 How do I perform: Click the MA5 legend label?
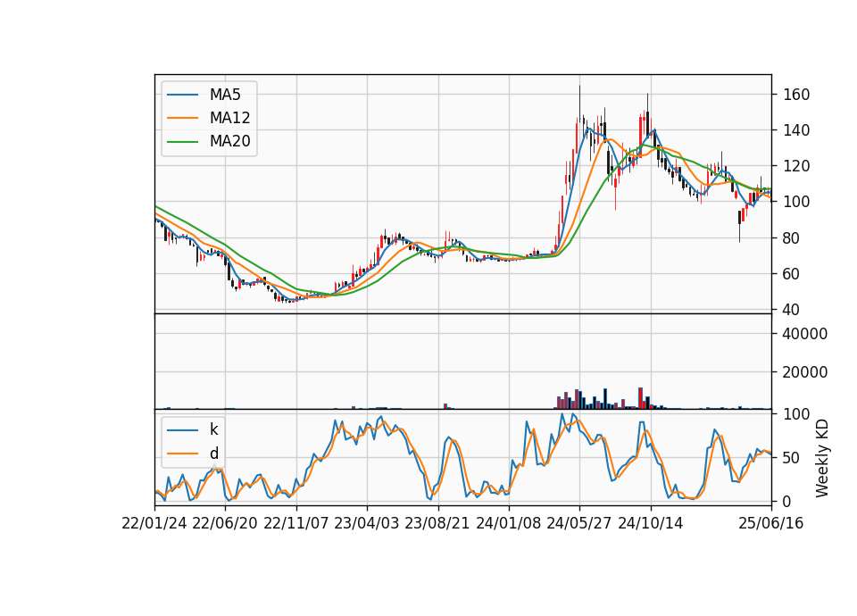(225, 95)
